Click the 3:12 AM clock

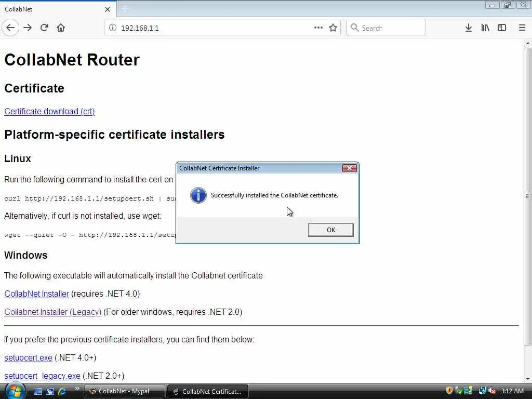pos(512,391)
